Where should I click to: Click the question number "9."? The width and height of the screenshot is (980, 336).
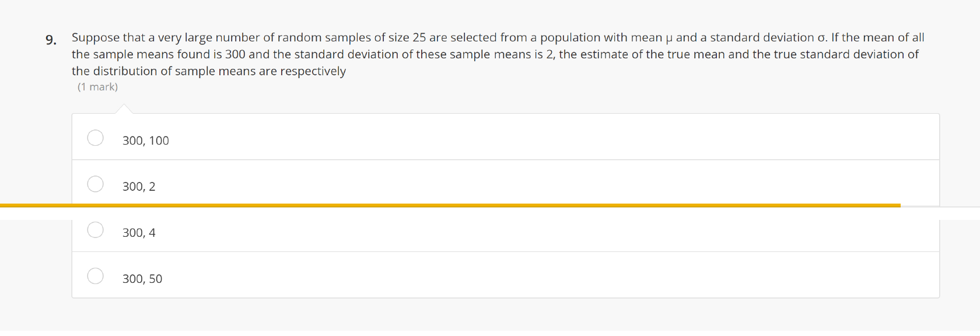coord(51,40)
